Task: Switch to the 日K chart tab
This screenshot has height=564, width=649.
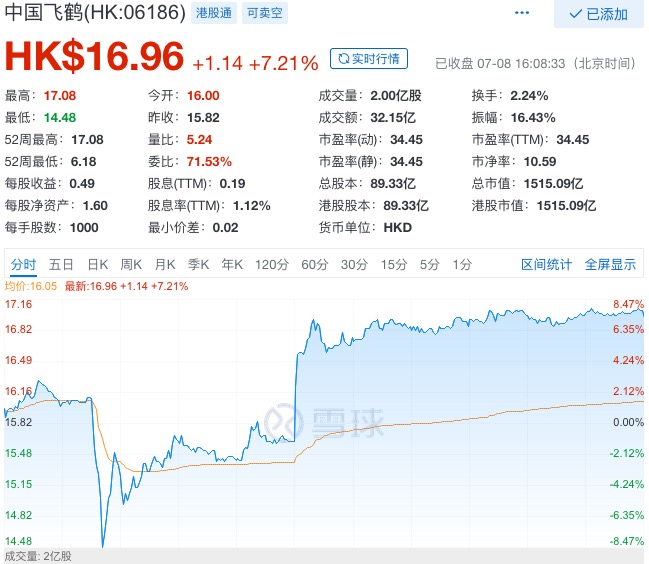Action: tap(97, 264)
